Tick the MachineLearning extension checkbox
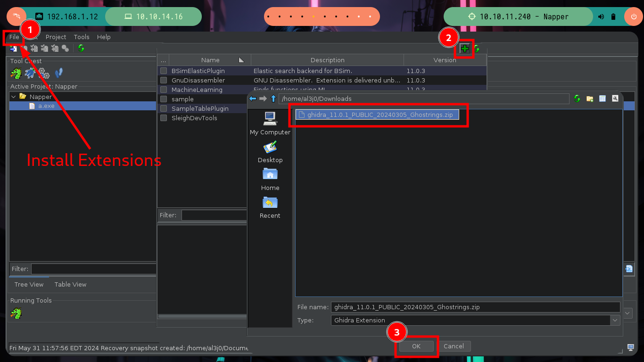 (x=164, y=90)
